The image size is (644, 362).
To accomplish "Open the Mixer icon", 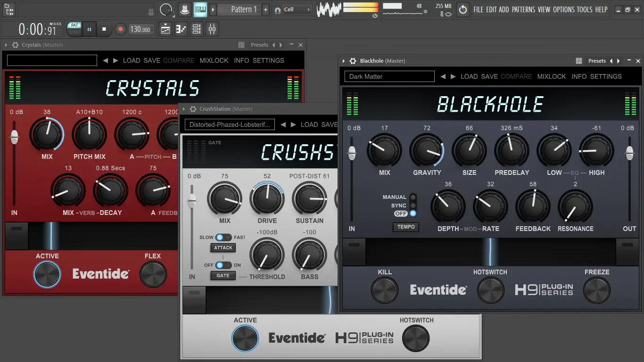I will tap(212, 29).
